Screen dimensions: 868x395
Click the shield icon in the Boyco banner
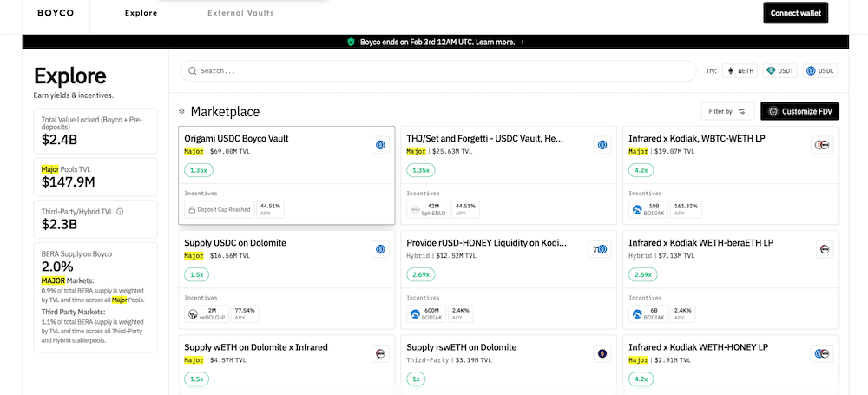(351, 42)
